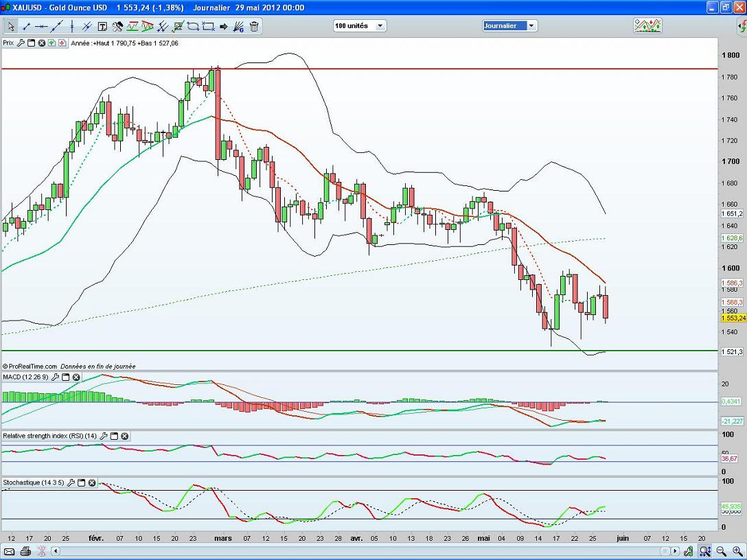
Task: Close the RSI indicator panel
Action: click(124, 436)
